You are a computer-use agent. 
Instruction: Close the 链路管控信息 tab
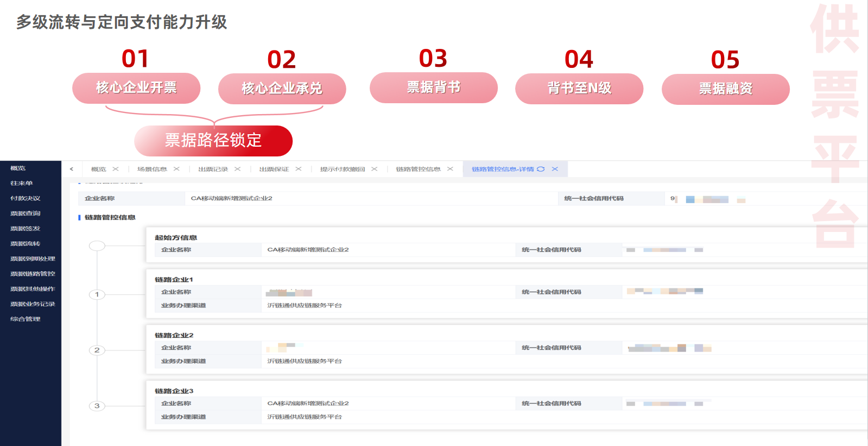point(450,169)
